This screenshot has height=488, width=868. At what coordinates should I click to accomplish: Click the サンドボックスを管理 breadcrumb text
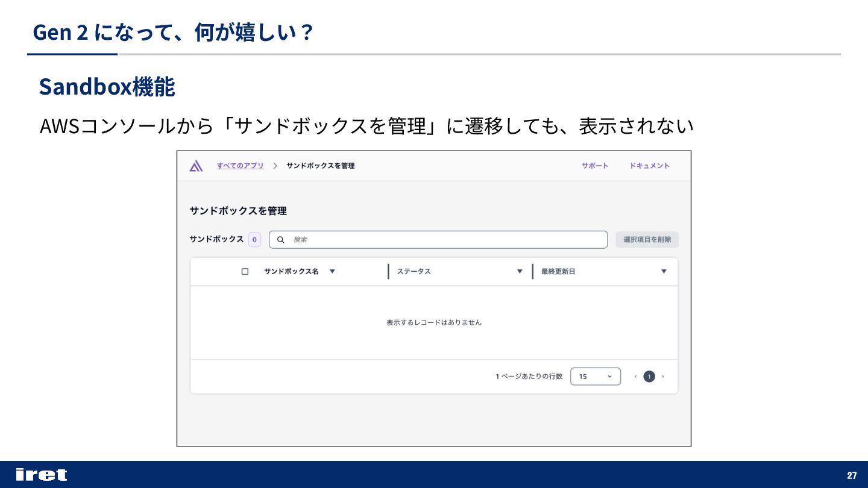pos(320,166)
